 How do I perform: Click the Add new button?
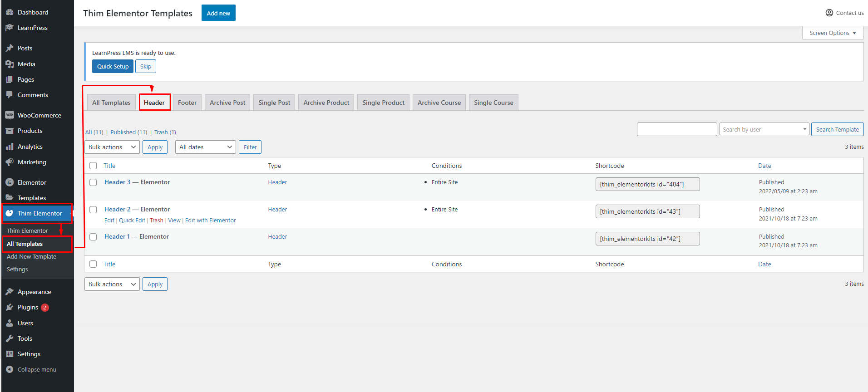pyautogui.click(x=218, y=13)
